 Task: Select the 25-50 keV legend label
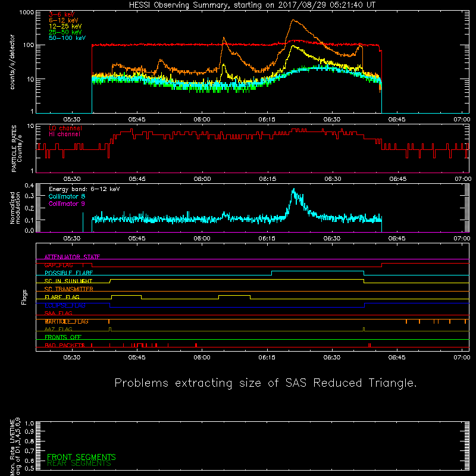65,32
